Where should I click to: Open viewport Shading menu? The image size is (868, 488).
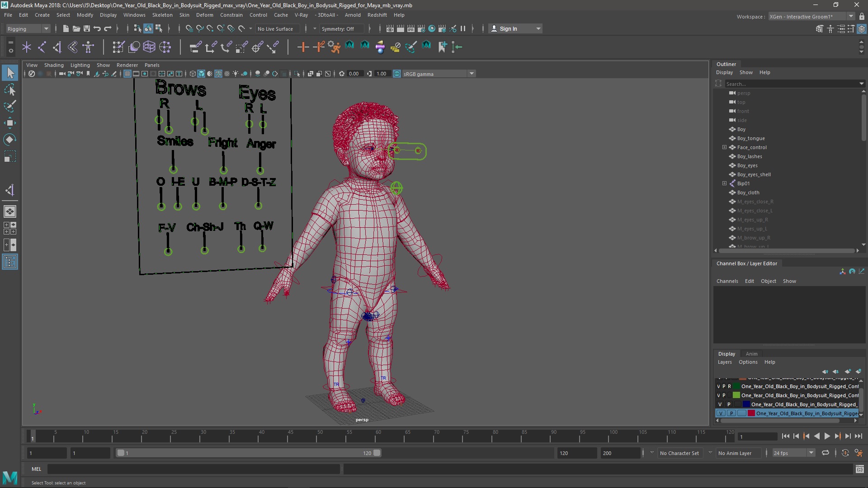pyautogui.click(x=54, y=65)
